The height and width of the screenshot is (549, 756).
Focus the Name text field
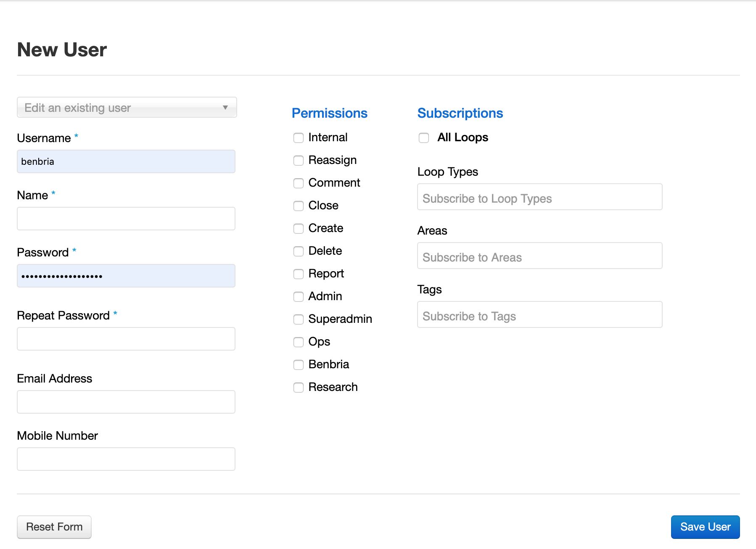(126, 219)
